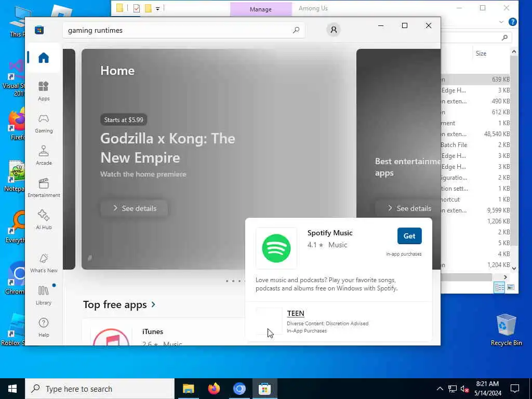Screen dimensions: 532x399
Task: Open the Entertainment section
Action: coord(44,188)
